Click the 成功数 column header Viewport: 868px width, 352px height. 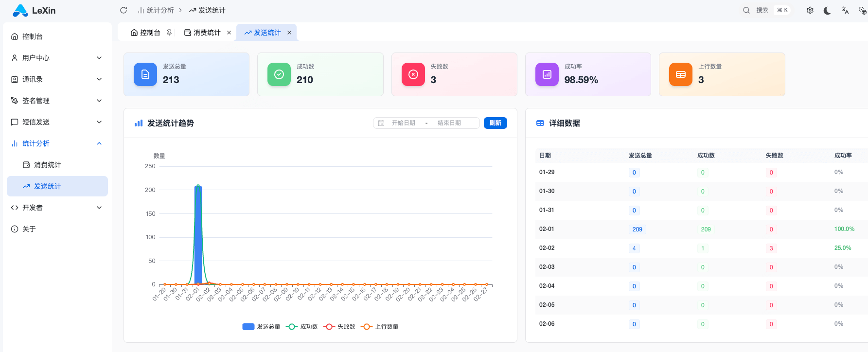706,156
